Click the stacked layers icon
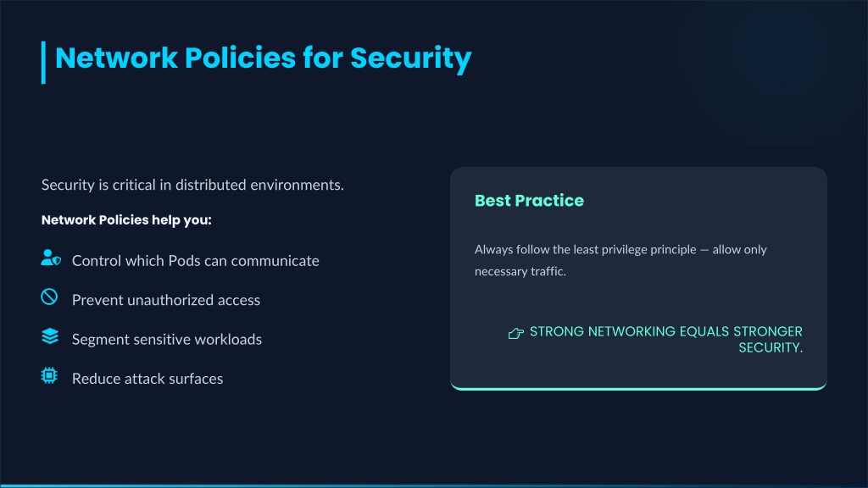This screenshot has height=488, width=868. click(50, 336)
